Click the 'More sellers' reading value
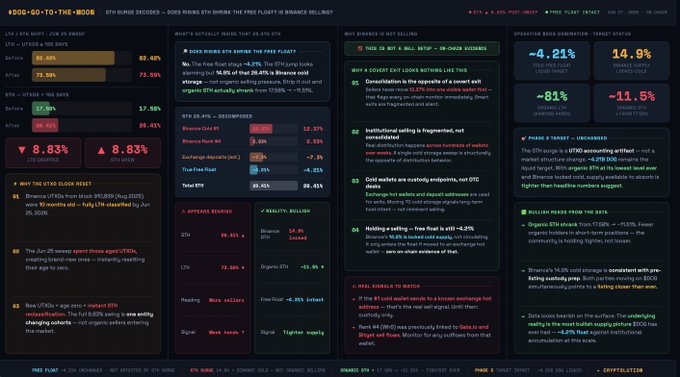This screenshot has width=680, height=377. tap(226, 300)
